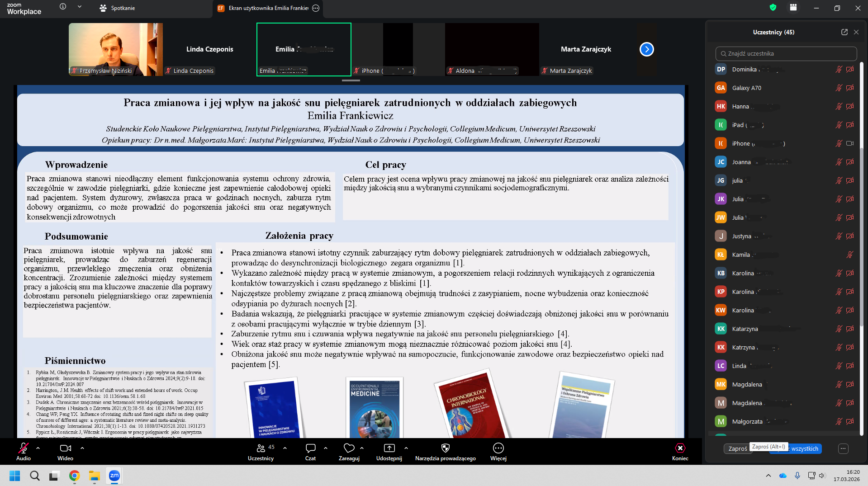Click the Zaproś invite button
868x486 pixels.
[x=737, y=448]
